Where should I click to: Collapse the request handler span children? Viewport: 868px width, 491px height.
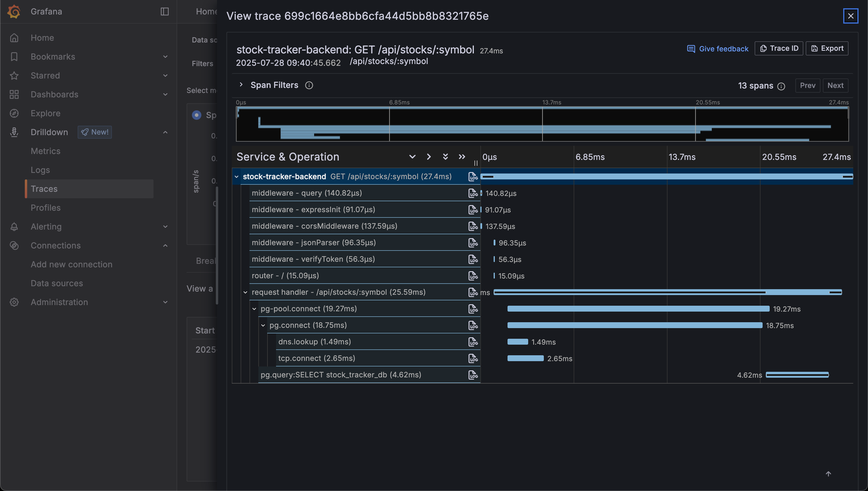click(245, 292)
